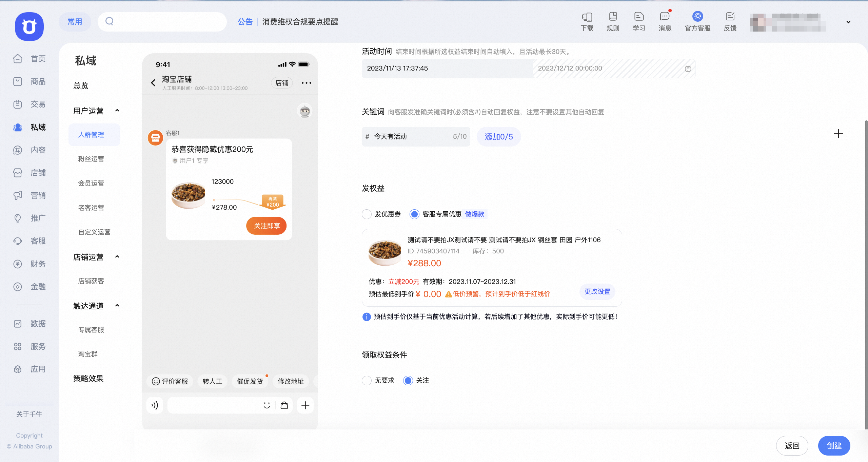The height and width of the screenshot is (462, 868).
Task: Click the right-edge vertical scrollbar
Action: pos(866,274)
